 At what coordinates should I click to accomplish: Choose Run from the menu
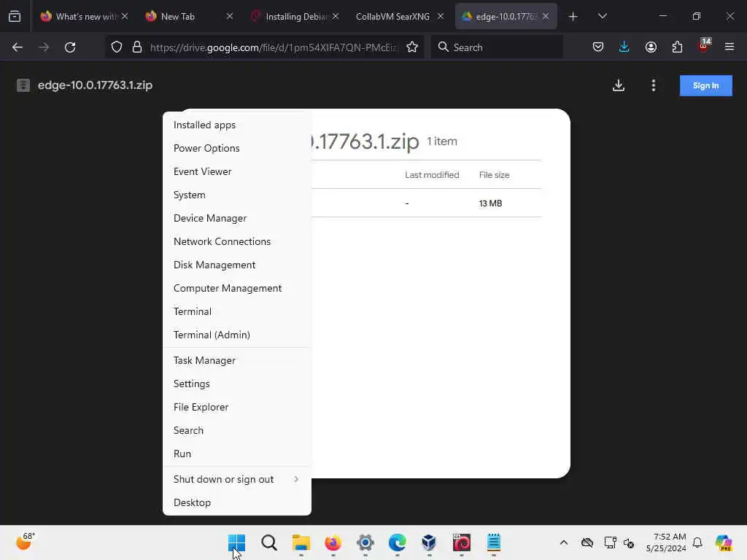coord(237,454)
